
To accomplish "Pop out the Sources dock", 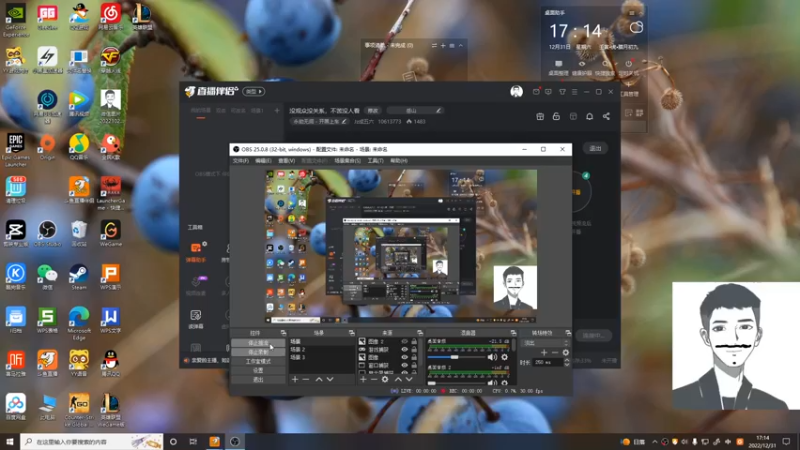I will point(419,333).
